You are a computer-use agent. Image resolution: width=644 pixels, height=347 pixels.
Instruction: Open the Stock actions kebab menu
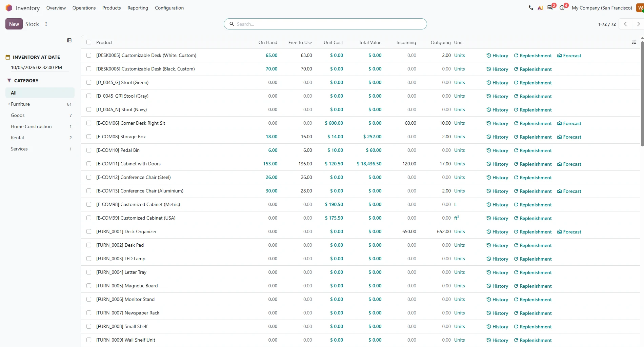tap(46, 24)
